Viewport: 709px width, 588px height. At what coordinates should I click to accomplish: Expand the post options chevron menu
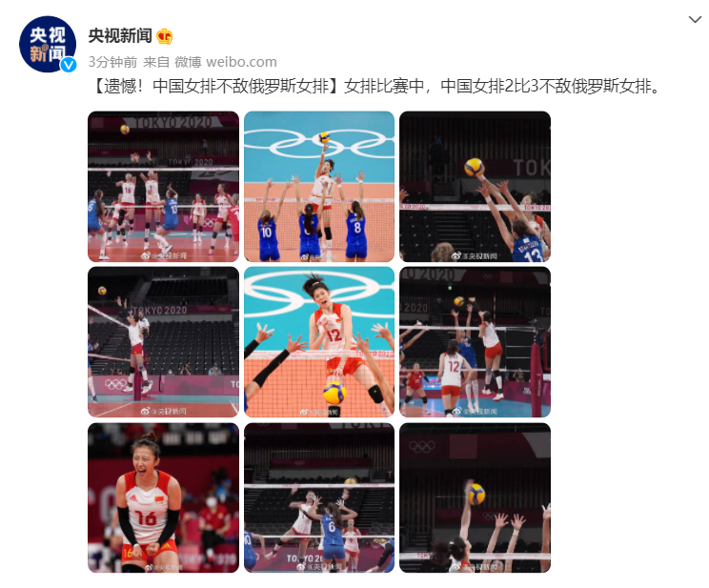click(x=695, y=19)
